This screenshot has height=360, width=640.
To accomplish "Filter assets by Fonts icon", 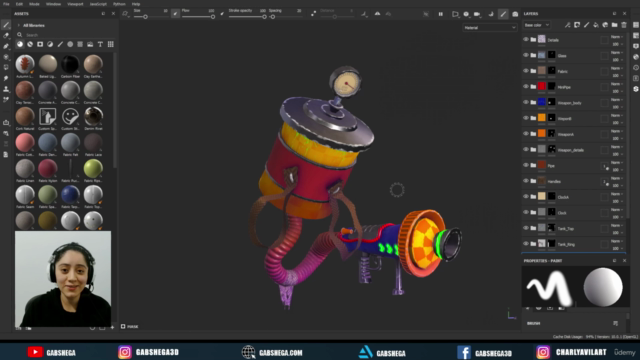I will pyautogui.click(x=100, y=44).
